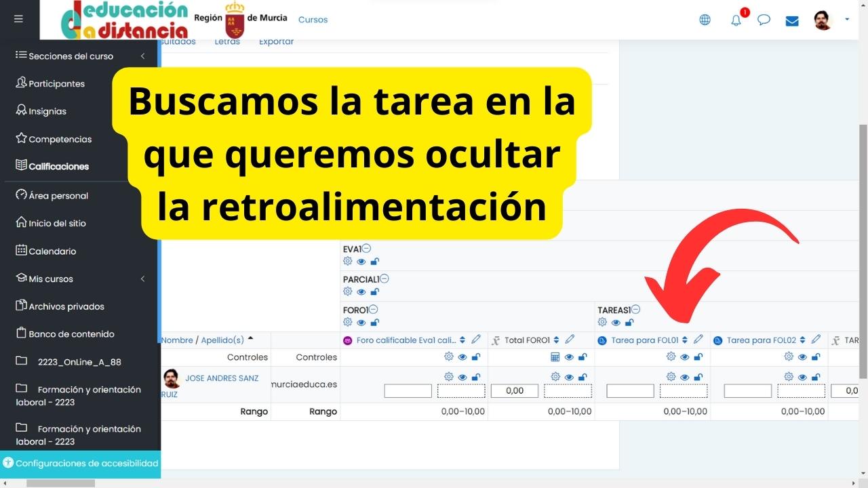The image size is (868, 488).
Task: Open the notifications bell
Action: coord(736,20)
